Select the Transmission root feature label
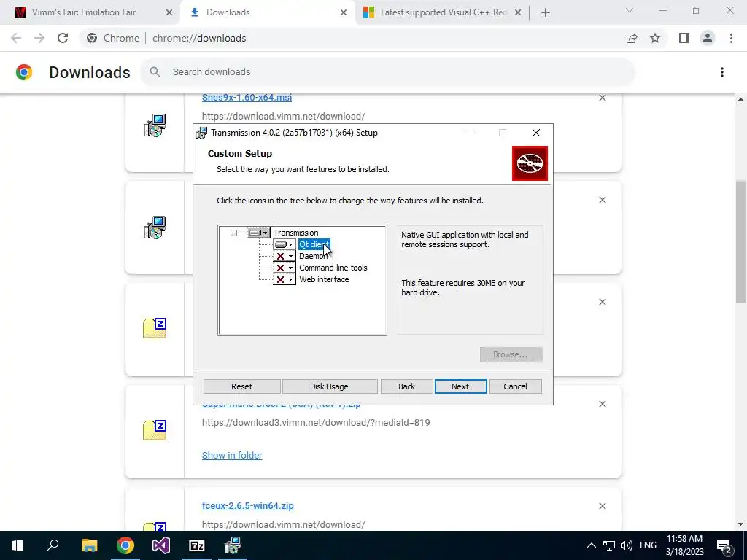The width and height of the screenshot is (747, 560). click(296, 233)
